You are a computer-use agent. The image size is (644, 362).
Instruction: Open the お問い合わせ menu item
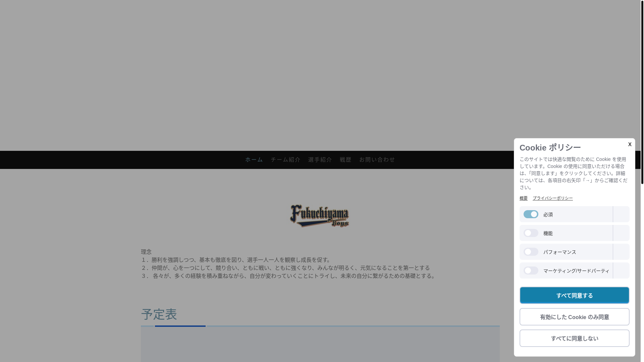click(x=377, y=160)
